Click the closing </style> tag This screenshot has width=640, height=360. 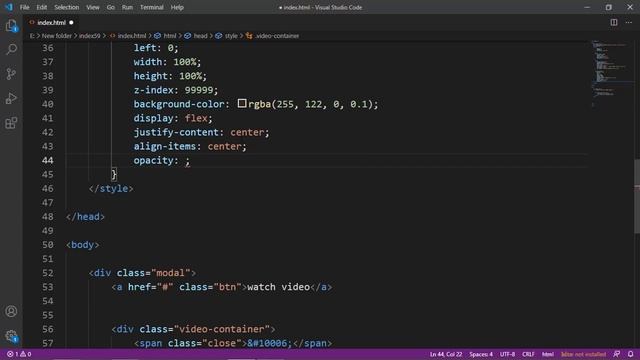point(111,189)
